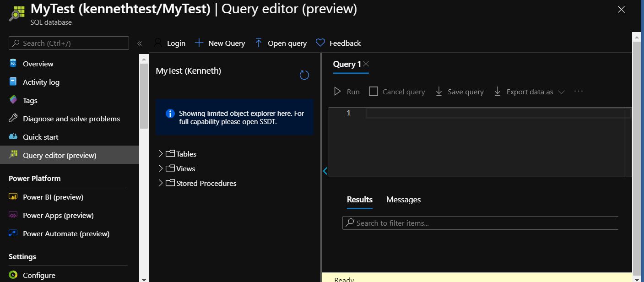This screenshot has width=644, height=282.
Task: Expand the Tables folder chevron
Action: pyautogui.click(x=161, y=154)
